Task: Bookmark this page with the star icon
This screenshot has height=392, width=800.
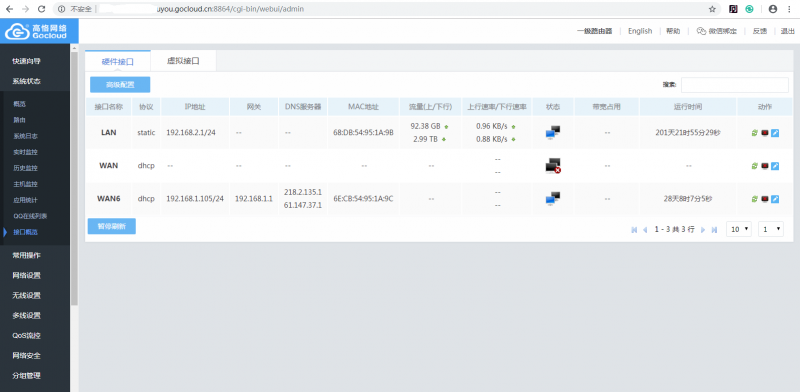Action: [x=712, y=9]
